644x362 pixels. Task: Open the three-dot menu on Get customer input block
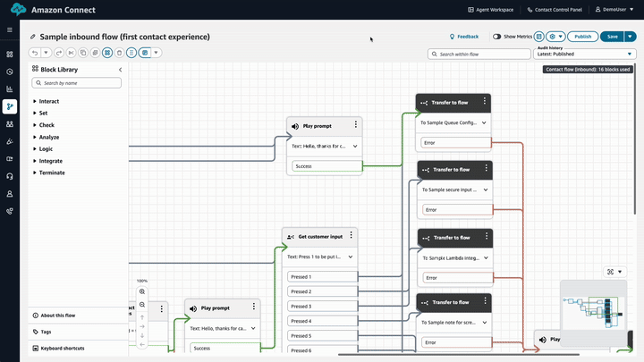coord(351,237)
